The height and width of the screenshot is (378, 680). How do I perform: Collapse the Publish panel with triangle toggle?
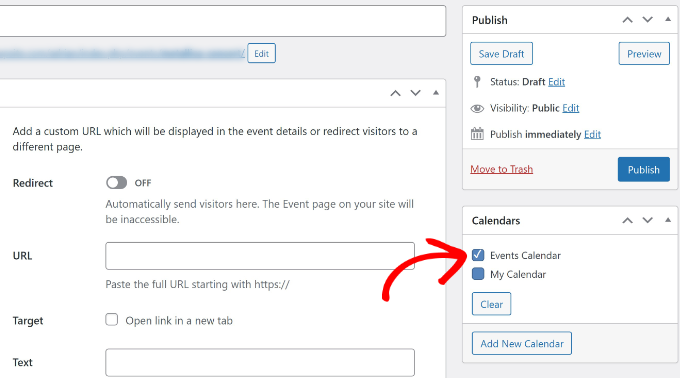[668, 20]
